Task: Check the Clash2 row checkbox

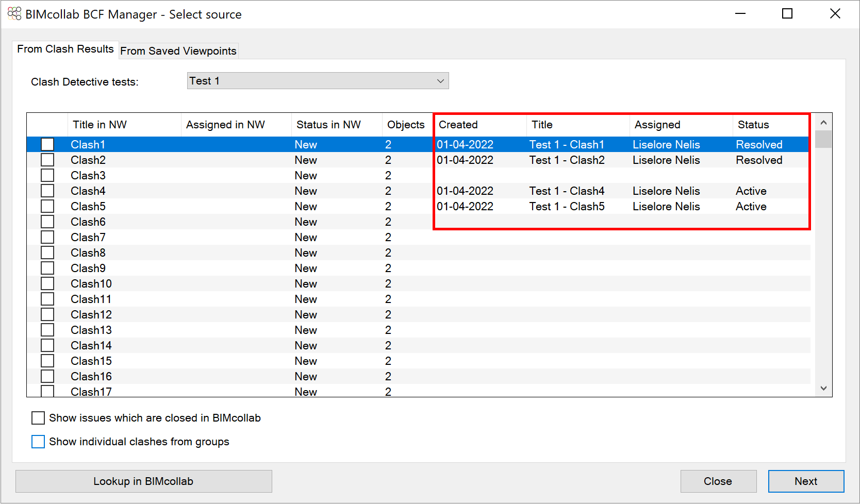Action: click(x=47, y=160)
